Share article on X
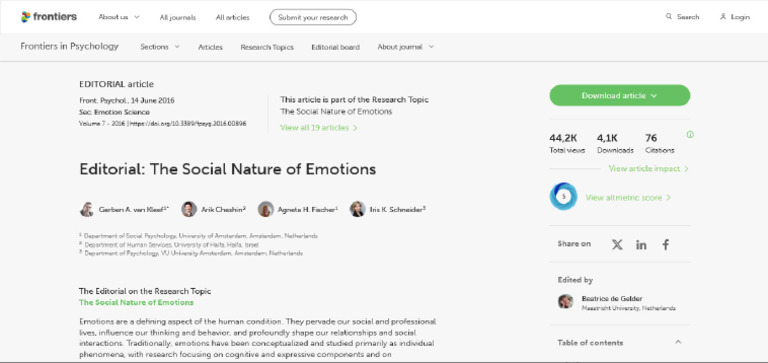 [x=617, y=244]
